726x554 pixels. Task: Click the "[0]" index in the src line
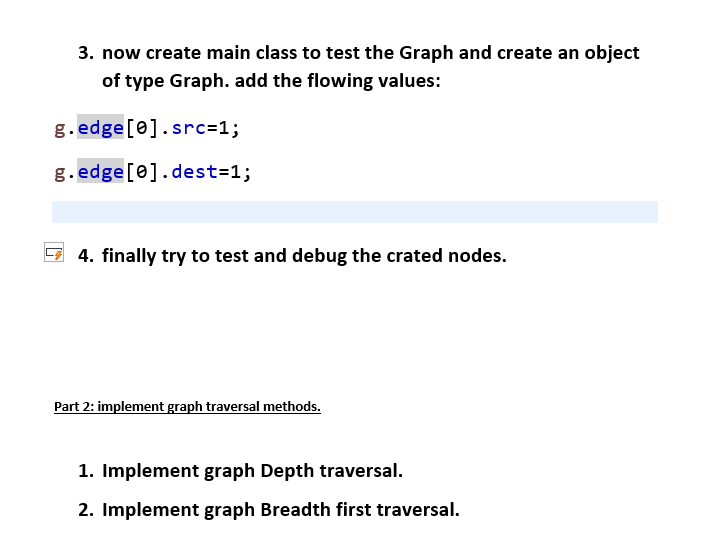coord(142,128)
